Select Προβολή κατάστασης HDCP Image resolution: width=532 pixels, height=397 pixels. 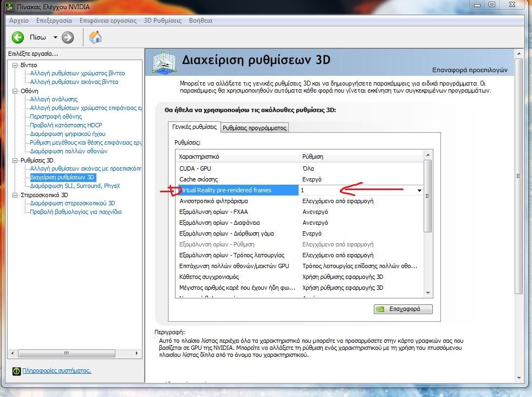[x=66, y=125]
